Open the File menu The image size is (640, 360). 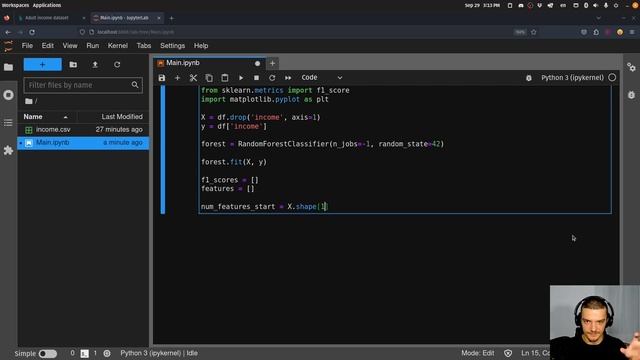pyautogui.click(x=27, y=46)
